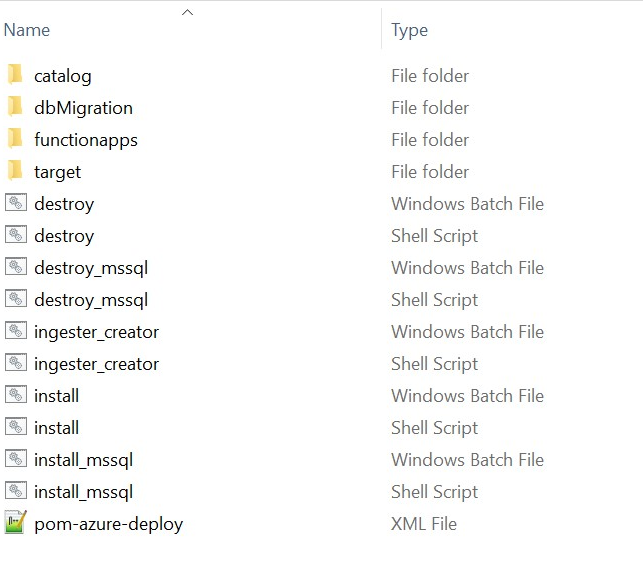Select the target folder icon
The width and height of the screenshot is (643, 580).
(15, 171)
